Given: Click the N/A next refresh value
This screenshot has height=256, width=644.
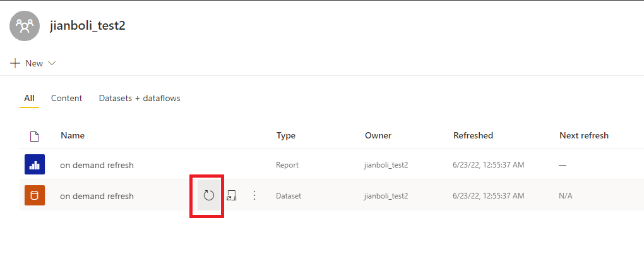Looking at the screenshot, I should [566, 196].
